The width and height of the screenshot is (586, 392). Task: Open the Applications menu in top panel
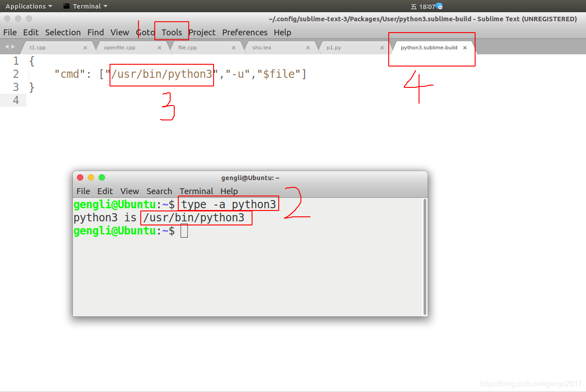click(x=29, y=6)
